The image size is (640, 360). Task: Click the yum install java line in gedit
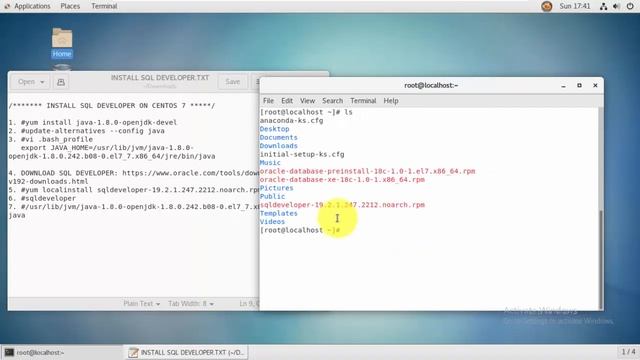[x=93, y=122]
